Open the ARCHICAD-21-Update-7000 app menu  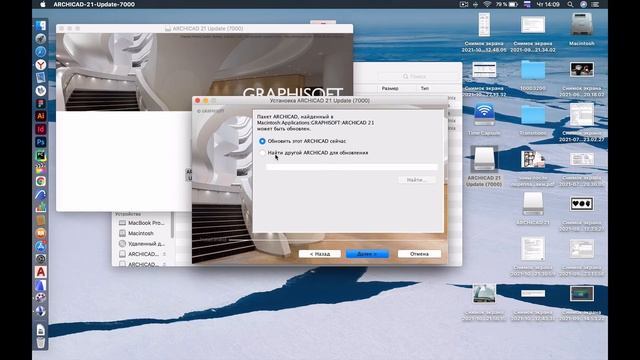click(x=94, y=4)
